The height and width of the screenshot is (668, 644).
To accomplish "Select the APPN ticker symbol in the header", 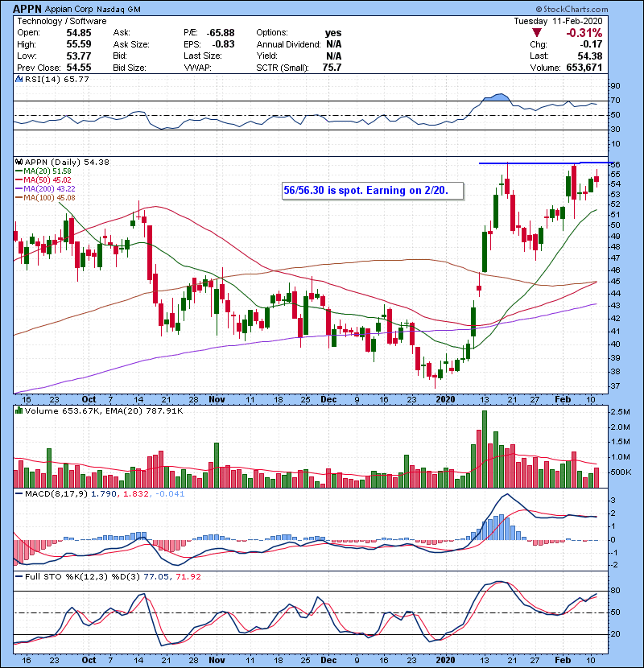I will 27,9.
